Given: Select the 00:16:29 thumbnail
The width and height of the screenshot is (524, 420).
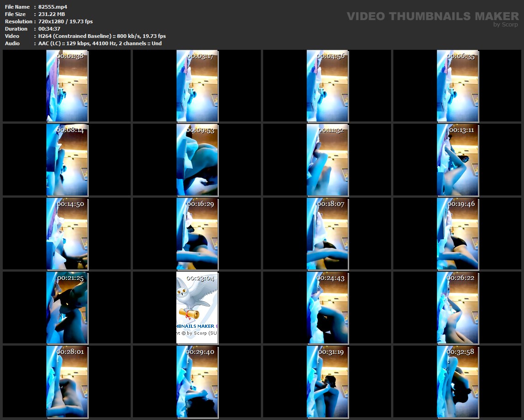Looking at the screenshot, I should pos(197,234).
